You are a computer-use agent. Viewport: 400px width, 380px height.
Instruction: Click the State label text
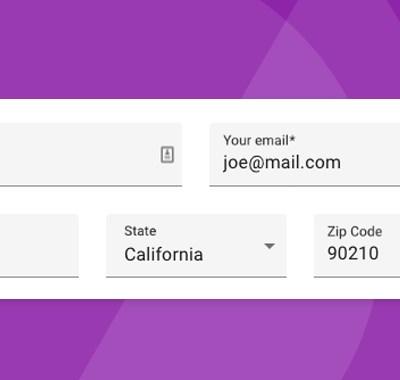click(140, 231)
